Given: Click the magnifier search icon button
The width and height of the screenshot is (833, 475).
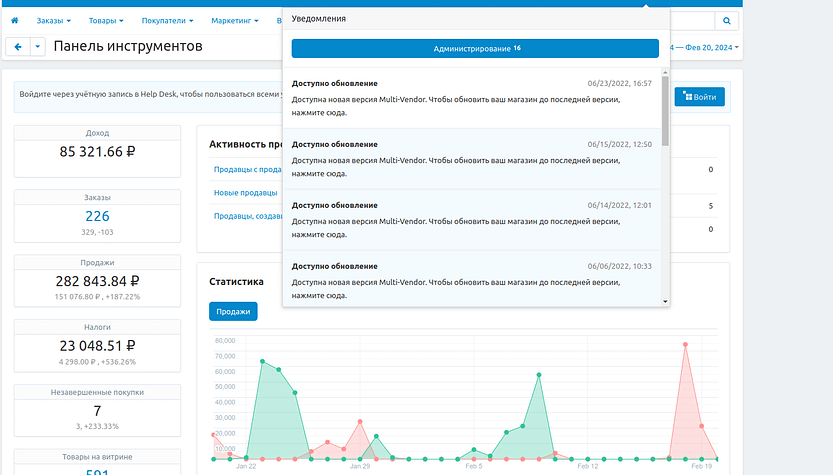Looking at the screenshot, I should pos(727,20).
